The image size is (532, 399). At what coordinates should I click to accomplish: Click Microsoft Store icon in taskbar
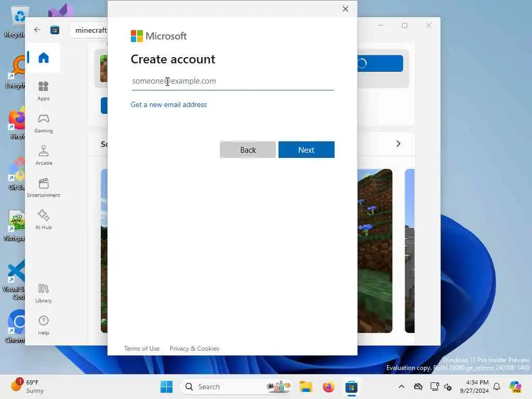point(351,387)
